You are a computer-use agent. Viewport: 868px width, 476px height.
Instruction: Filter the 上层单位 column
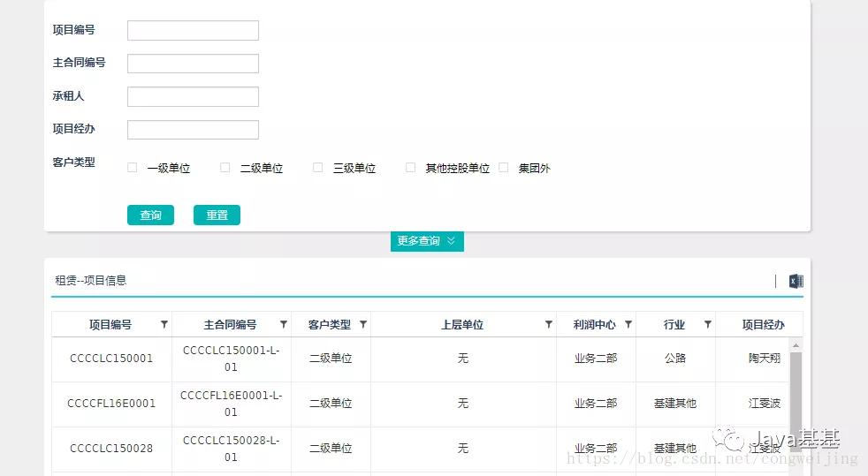tap(549, 324)
